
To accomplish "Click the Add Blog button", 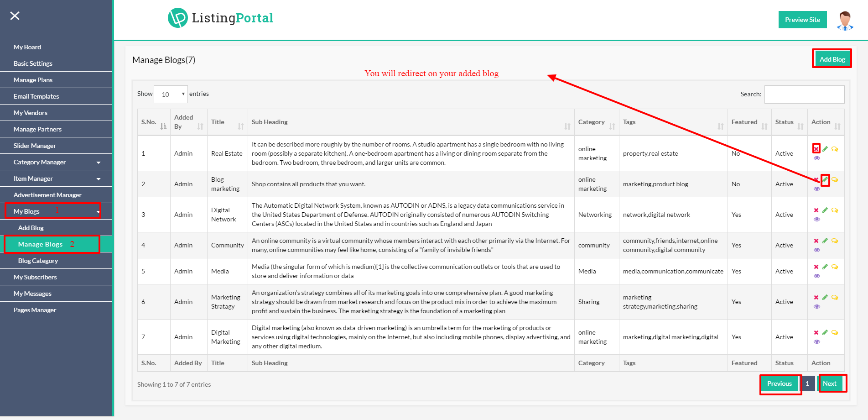I will pyautogui.click(x=832, y=59).
